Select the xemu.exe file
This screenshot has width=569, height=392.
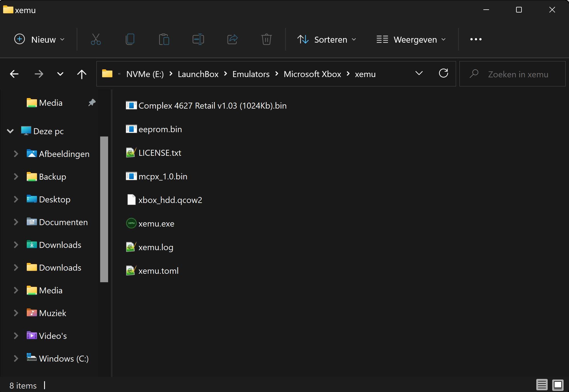pos(156,224)
